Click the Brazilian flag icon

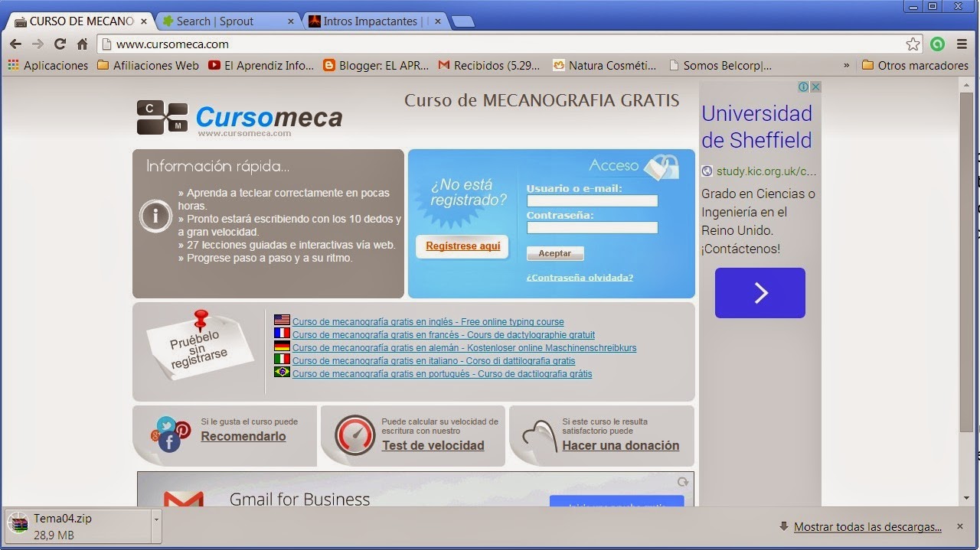(x=282, y=373)
